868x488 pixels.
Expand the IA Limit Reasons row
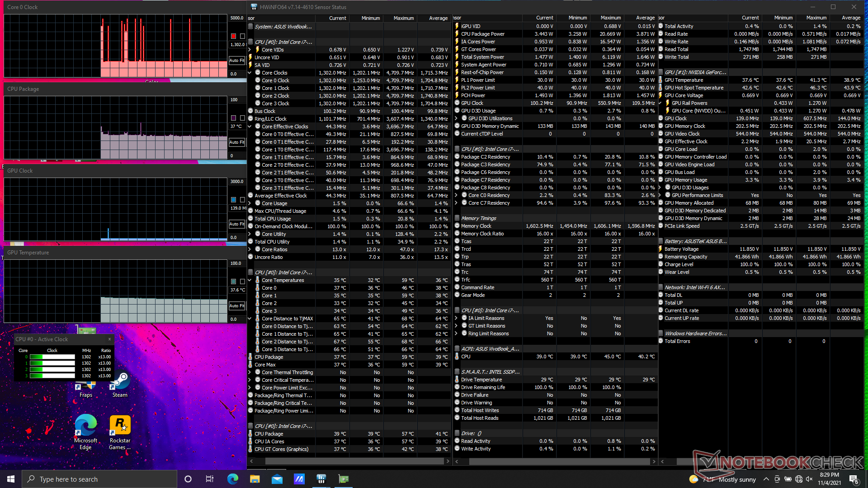[456, 319]
